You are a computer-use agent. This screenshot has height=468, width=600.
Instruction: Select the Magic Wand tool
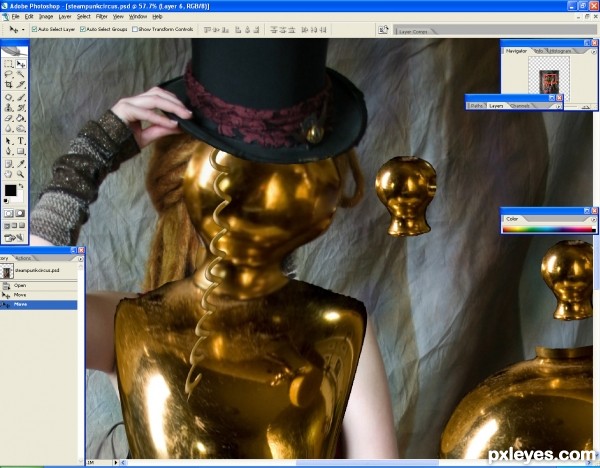pyautogui.click(x=21, y=74)
